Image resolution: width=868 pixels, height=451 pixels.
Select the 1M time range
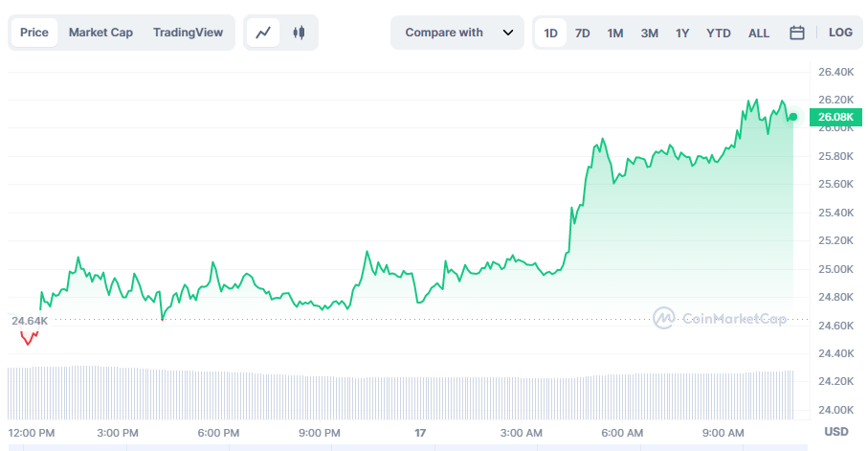615,33
